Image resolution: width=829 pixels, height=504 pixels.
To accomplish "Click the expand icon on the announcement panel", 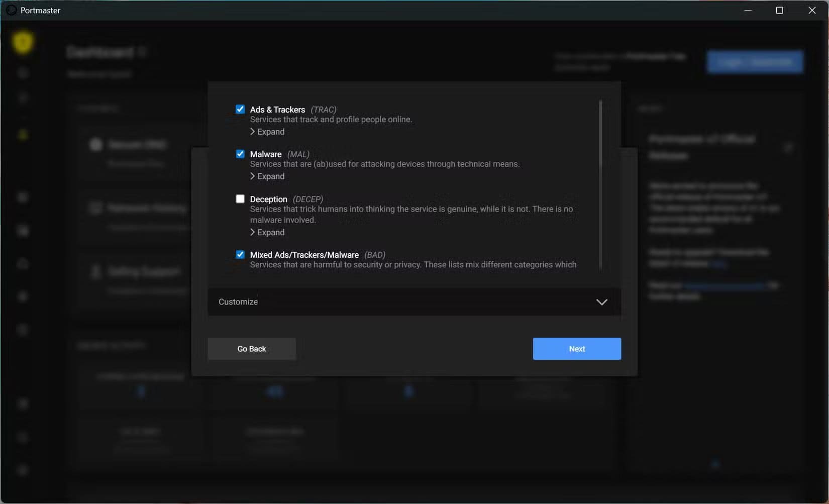I will 788,147.
